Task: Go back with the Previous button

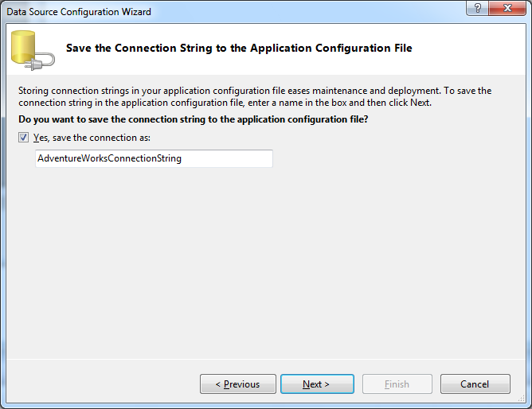Action: point(238,384)
